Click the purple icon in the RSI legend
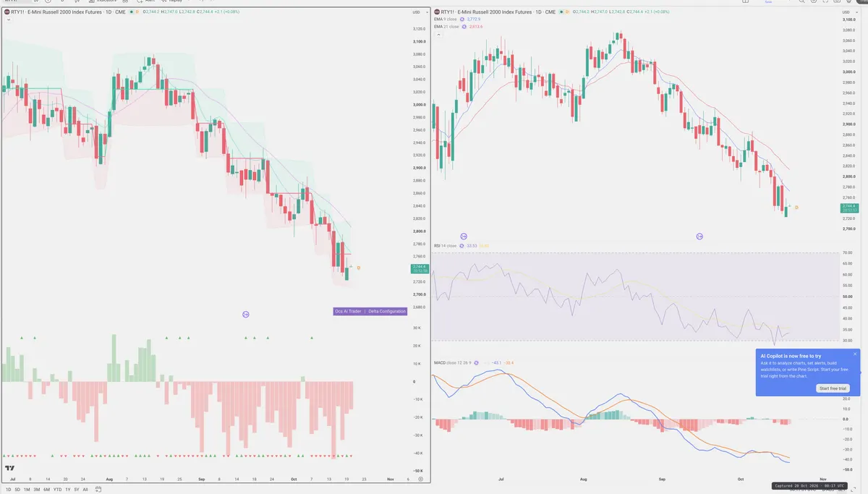The image size is (868, 494). coord(461,246)
